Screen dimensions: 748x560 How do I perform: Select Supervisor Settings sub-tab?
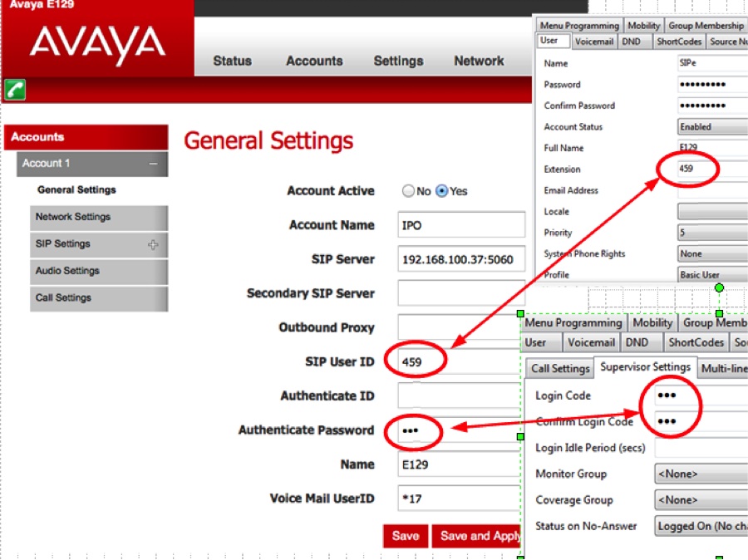click(646, 367)
